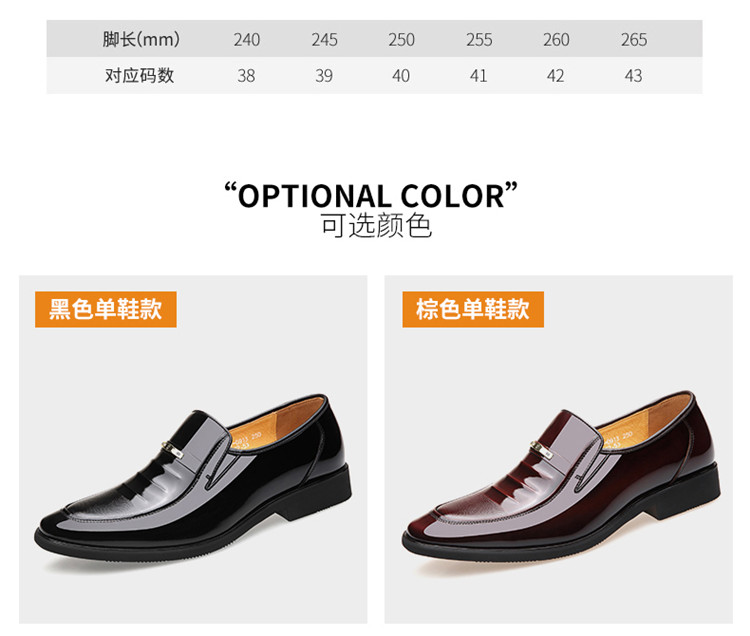Click the black shoe product image
The width and height of the screenshot is (750, 636).
(193, 449)
